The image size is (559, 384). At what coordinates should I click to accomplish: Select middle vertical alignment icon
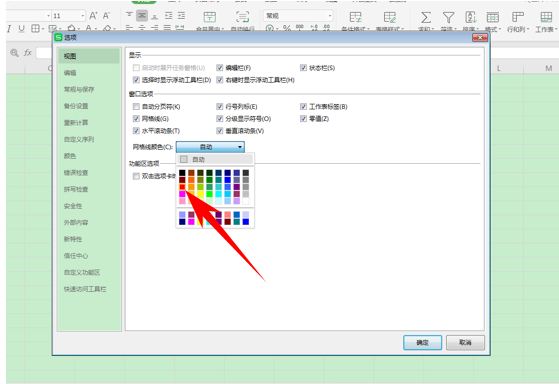click(142, 15)
